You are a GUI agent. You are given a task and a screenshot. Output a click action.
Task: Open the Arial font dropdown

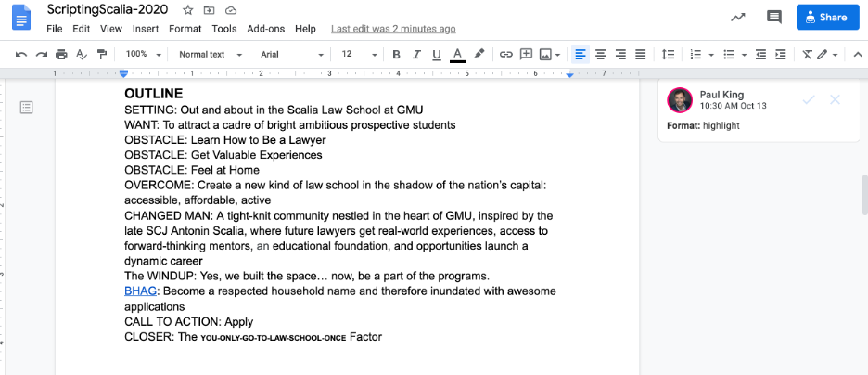click(x=291, y=54)
